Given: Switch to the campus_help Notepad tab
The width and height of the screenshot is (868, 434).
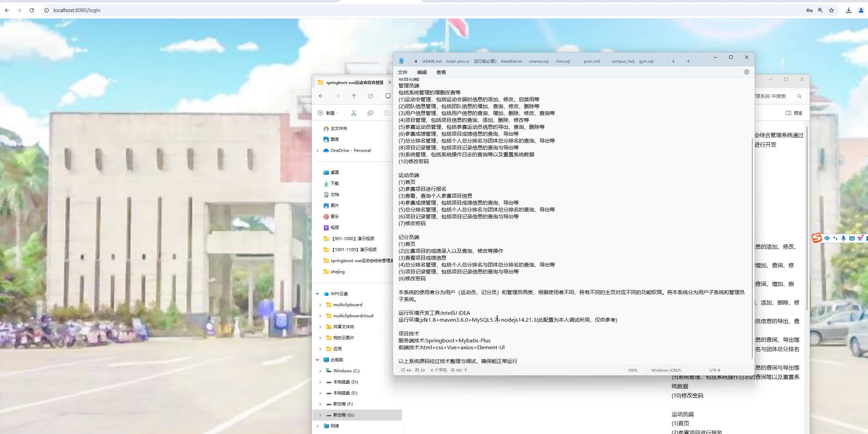Looking at the screenshot, I should [623, 61].
